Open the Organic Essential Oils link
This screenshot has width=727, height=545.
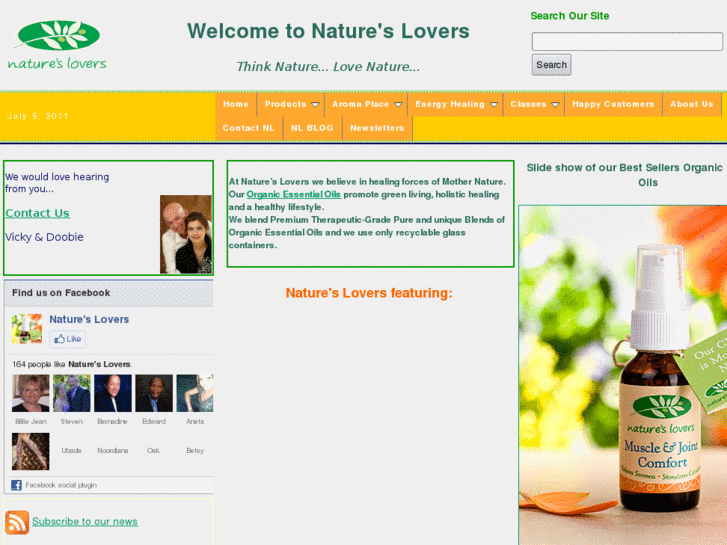293,194
